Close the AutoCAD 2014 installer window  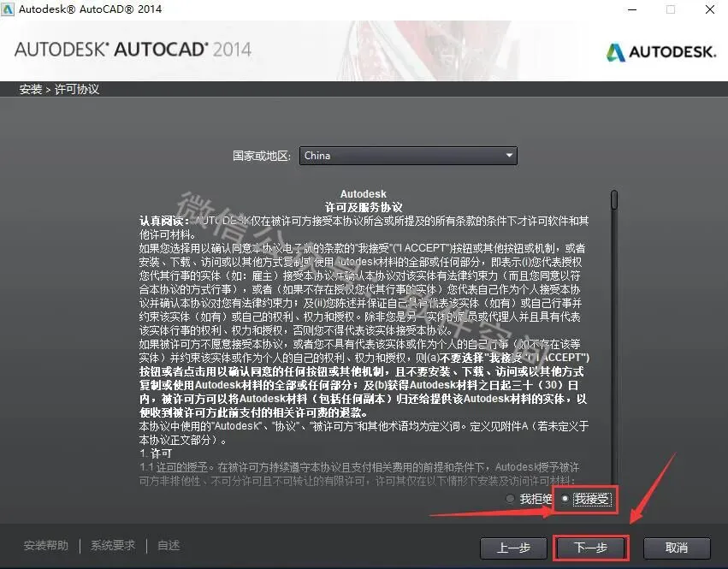coord(710,9)
